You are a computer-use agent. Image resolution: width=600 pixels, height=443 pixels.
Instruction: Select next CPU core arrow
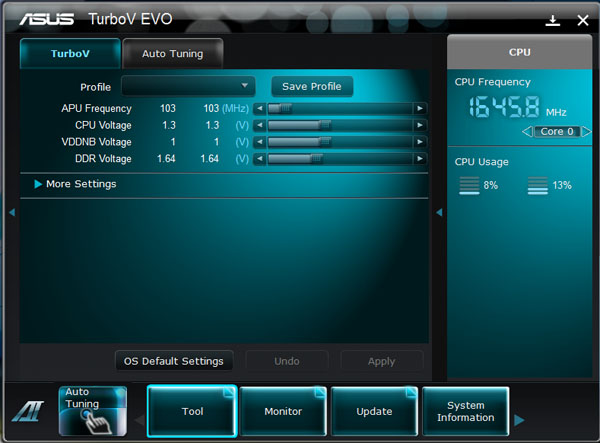(587, 132)
